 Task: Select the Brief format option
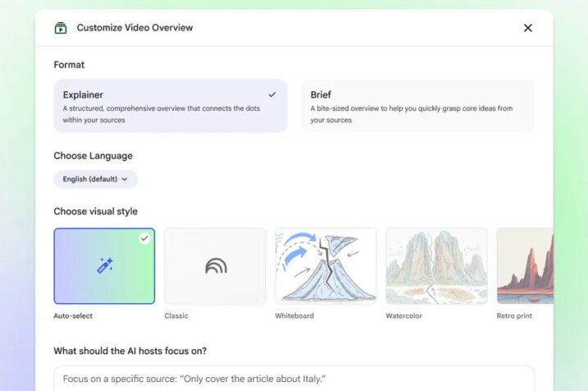click(417, 106)
